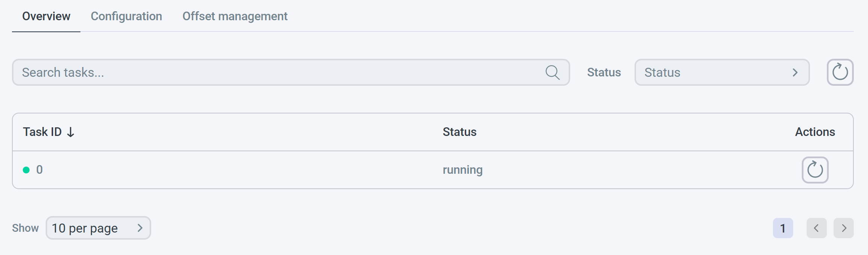Expand the Status dropdown chevron
Viewport: 868px width, 255px height.
point(795,72)
